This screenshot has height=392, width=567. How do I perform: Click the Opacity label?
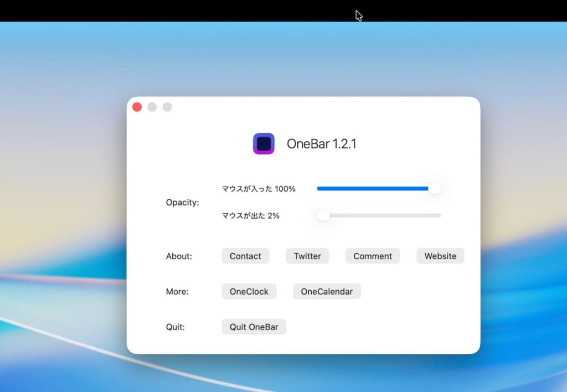click(182, 203)
